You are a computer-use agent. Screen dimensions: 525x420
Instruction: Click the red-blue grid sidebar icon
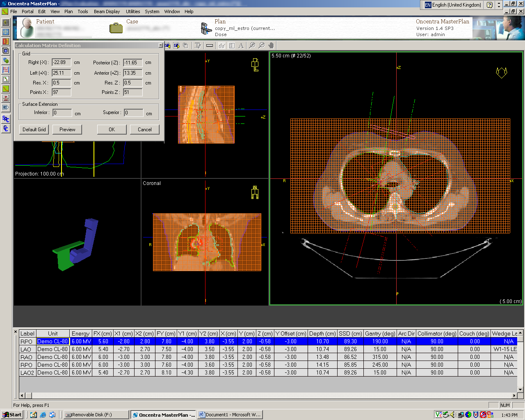tap(6, 70)
